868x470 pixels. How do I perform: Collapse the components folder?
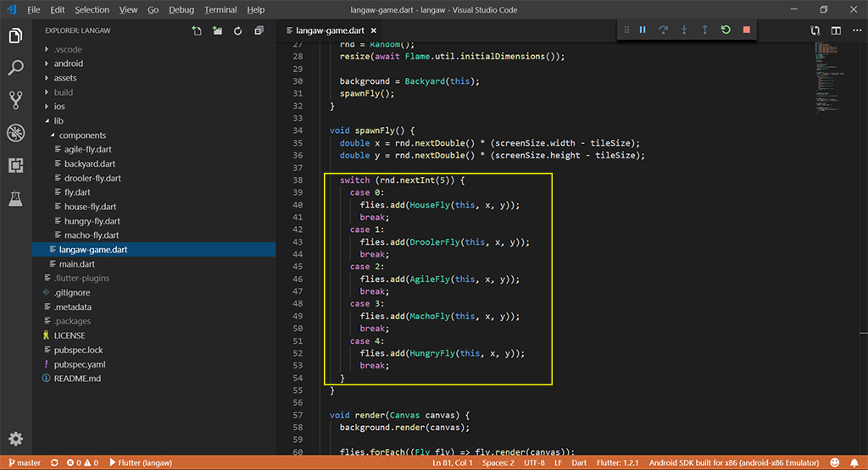pyautogui.click(x=82, y=135)
